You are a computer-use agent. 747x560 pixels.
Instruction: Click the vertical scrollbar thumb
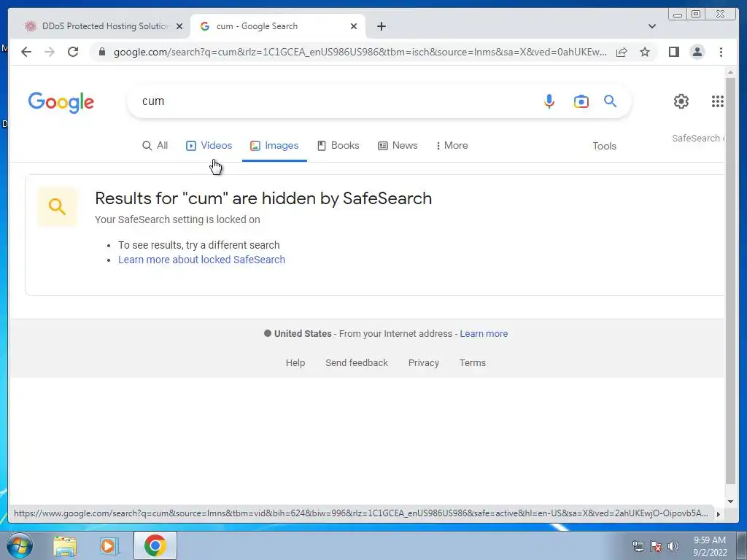coord(730,281)
